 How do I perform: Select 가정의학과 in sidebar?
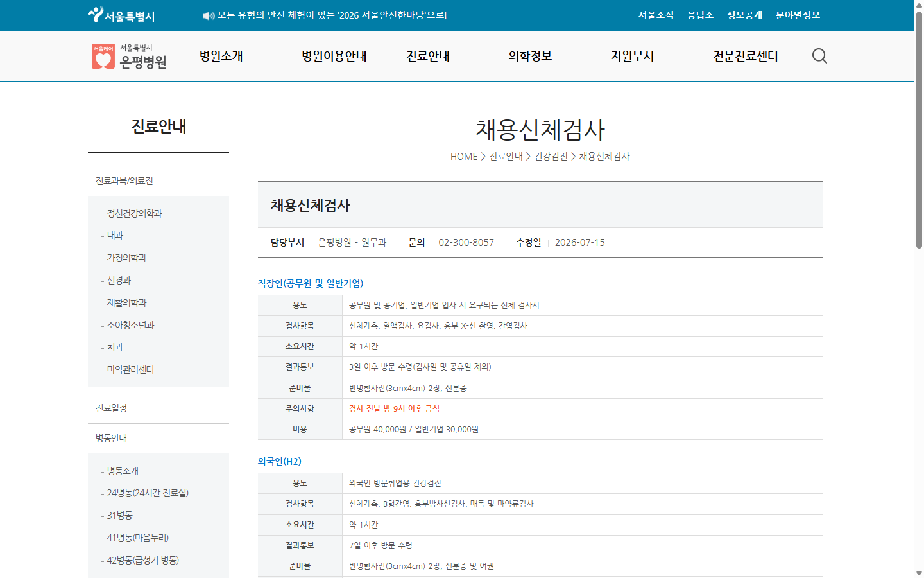point(126,258)
